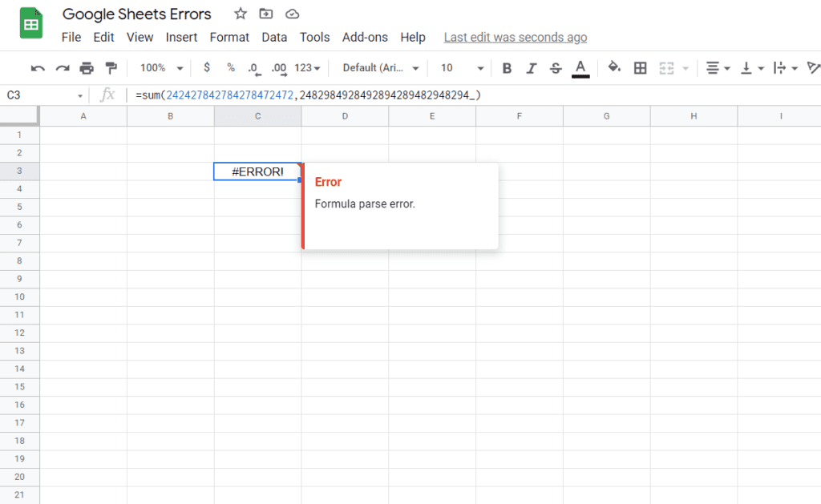Click the undo arrow icon
This screenshot has height=504, width=821.
pos(38,68)
